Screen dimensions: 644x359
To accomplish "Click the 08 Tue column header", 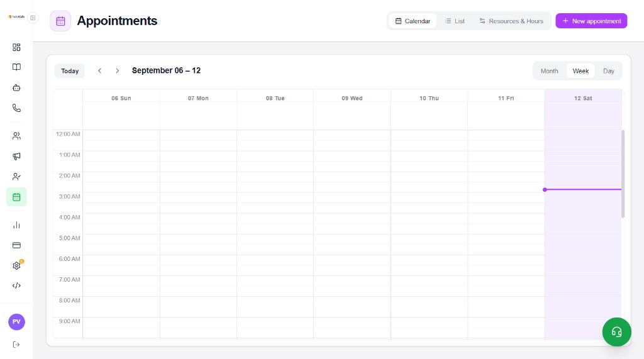I will [275, 98].
